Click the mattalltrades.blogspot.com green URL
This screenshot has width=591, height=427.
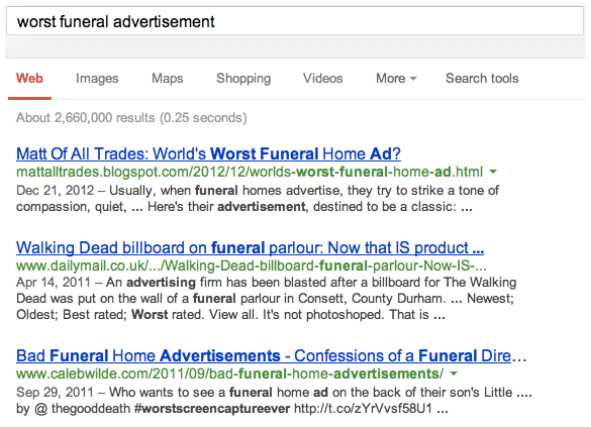pos(250,172)
